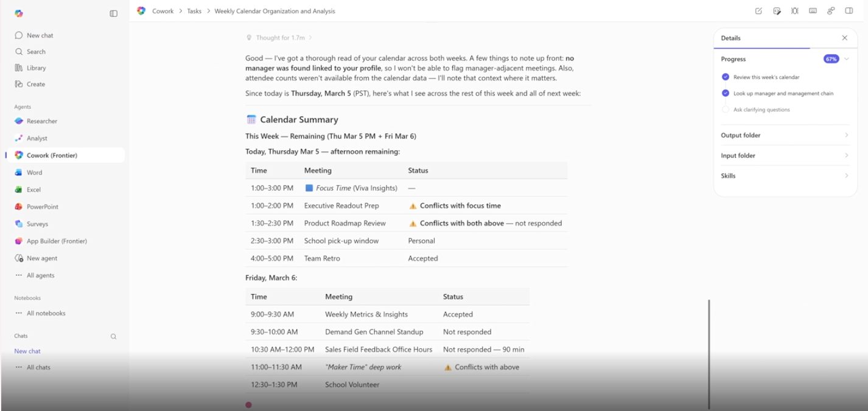The height and width of the screenshot is (411, 868).
Task: Open the Surveys agent
Action: coord(37,224)
